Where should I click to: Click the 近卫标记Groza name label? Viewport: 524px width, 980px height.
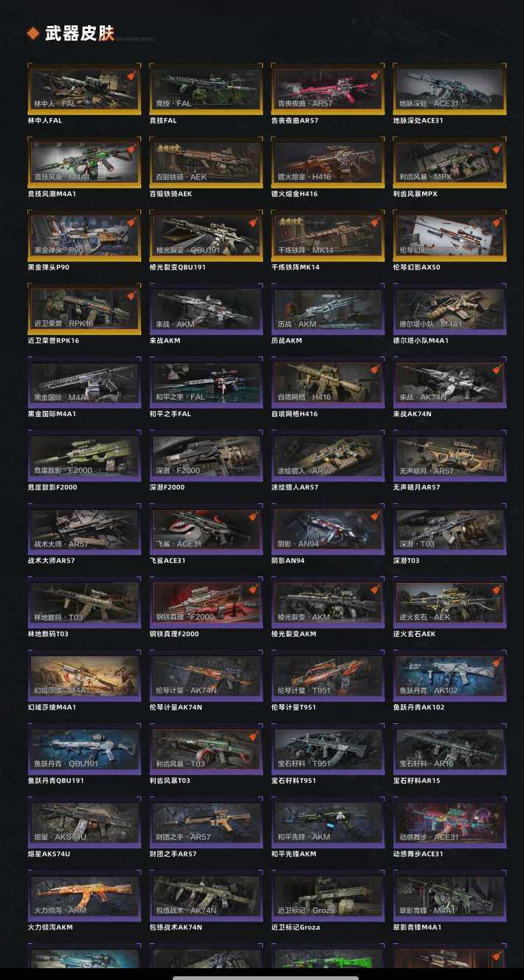[x=296, y=927]
